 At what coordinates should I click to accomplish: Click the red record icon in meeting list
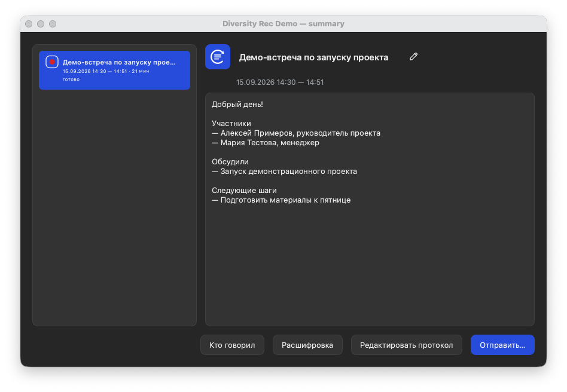click(x=51, y=62)
